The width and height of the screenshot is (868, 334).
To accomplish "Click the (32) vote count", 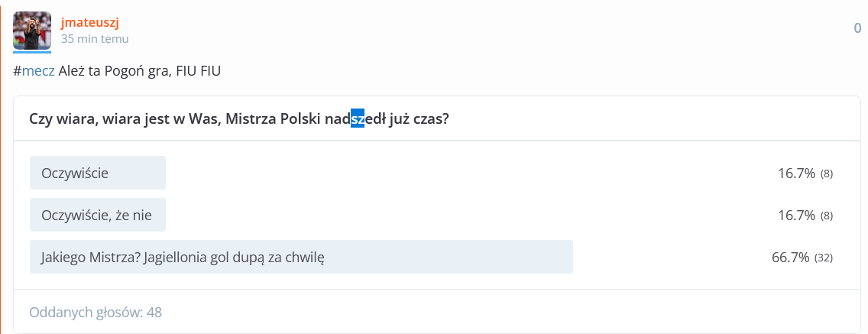I will coord(824,258).
